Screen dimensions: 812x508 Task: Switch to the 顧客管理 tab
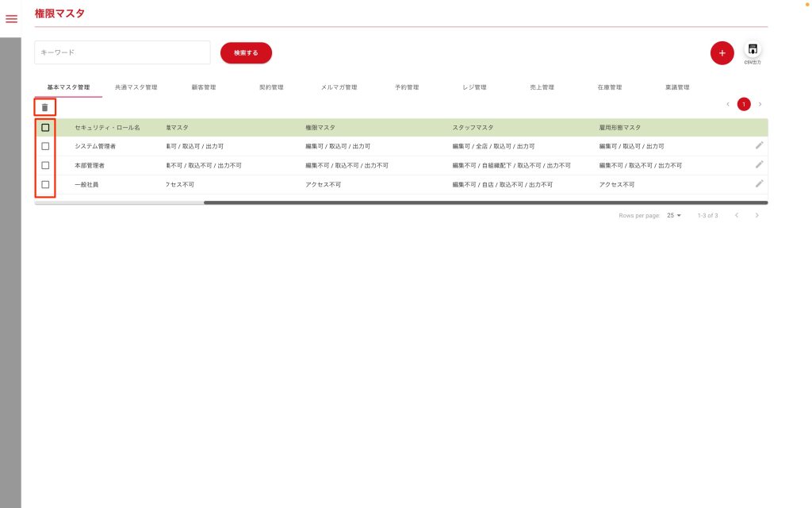(204, 87)
